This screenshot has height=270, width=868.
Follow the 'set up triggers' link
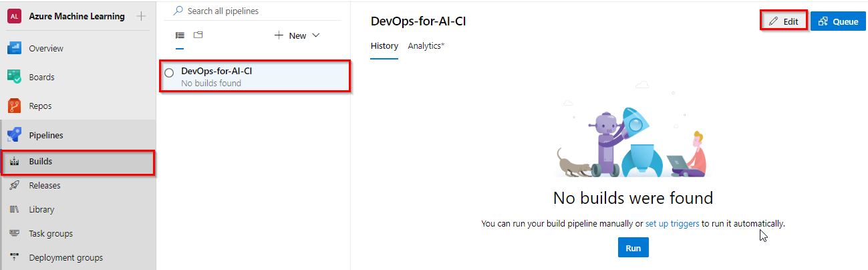tap(672, 223)
